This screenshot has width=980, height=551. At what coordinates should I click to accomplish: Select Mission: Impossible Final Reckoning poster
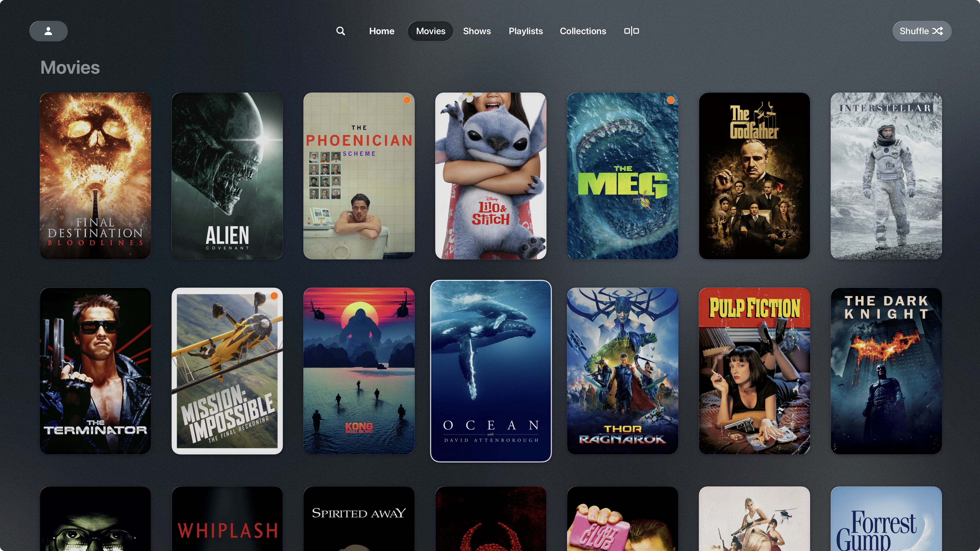click(x=227, y=371)
